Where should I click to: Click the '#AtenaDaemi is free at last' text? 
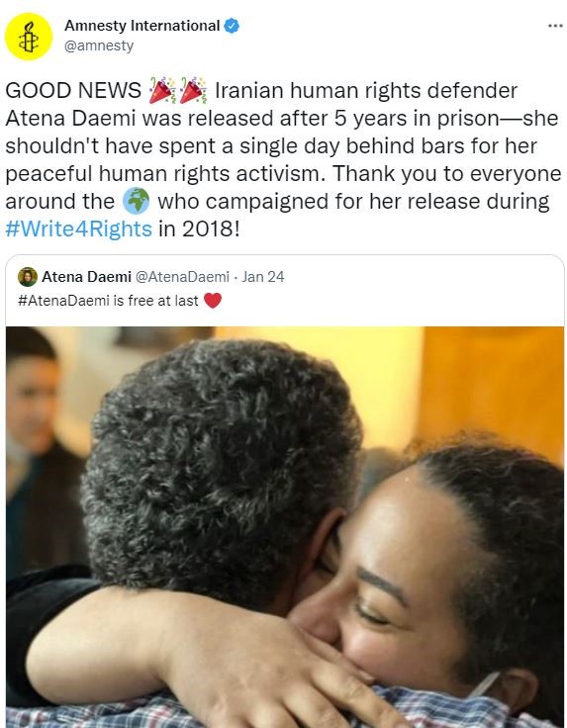tap(108, 301)
